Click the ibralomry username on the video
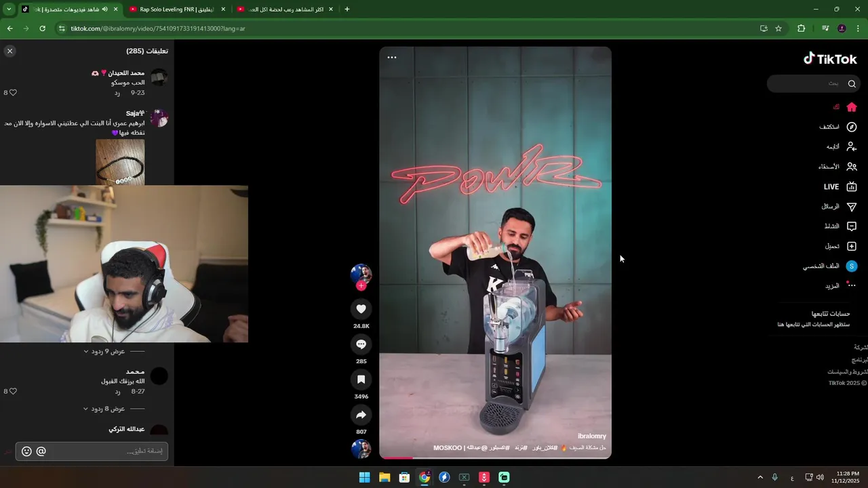The height and width of the screenshot is (488, 868). pyautogui.click(x=592, y=436)
